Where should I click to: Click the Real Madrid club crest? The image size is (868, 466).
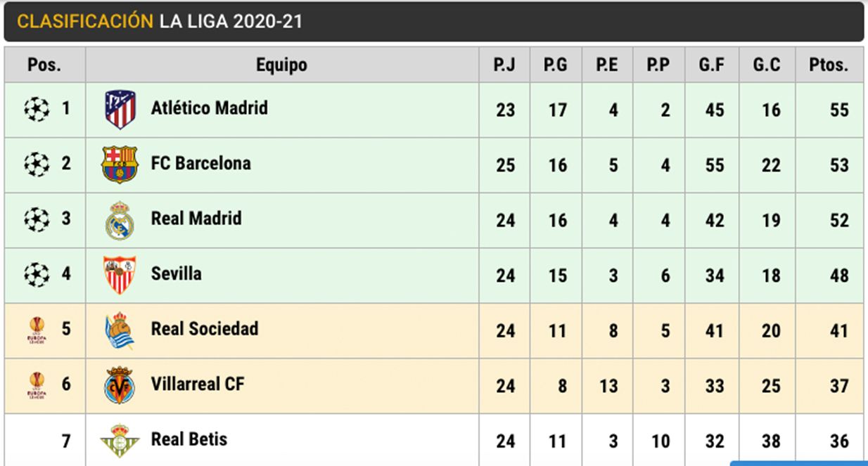pyautogui.click(x=120, y=220)
